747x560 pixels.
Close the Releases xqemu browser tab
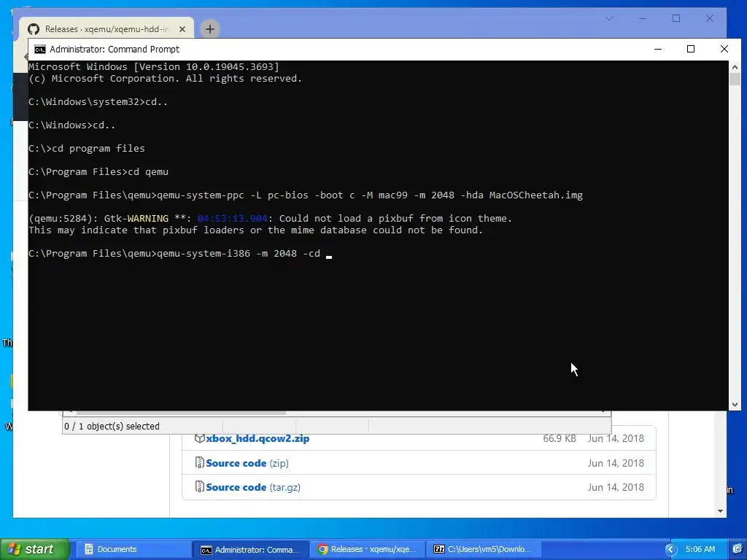point(182,29)
